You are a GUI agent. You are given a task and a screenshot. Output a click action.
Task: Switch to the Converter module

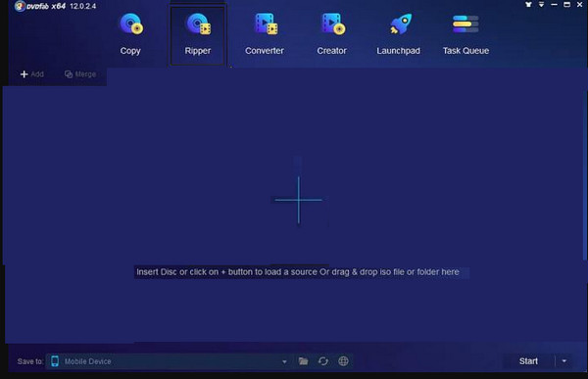click(x=265, y=33)
